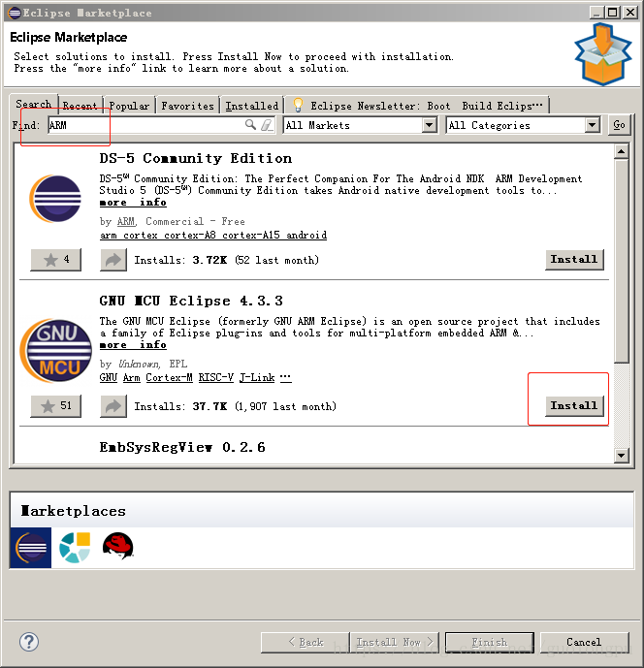This screenshot has width=644, height=668.
Task: Open more info link for GNU MCU Eclipse
Action: click(133, 344)
